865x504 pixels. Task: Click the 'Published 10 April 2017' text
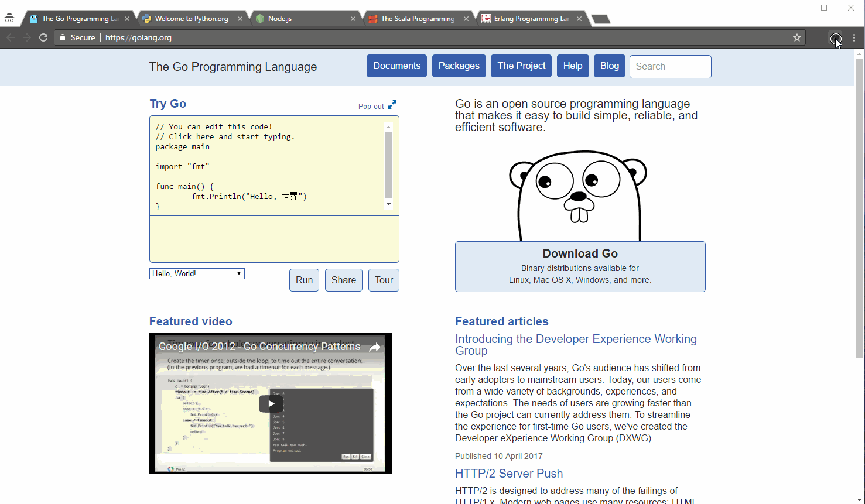tap(499, 456)
